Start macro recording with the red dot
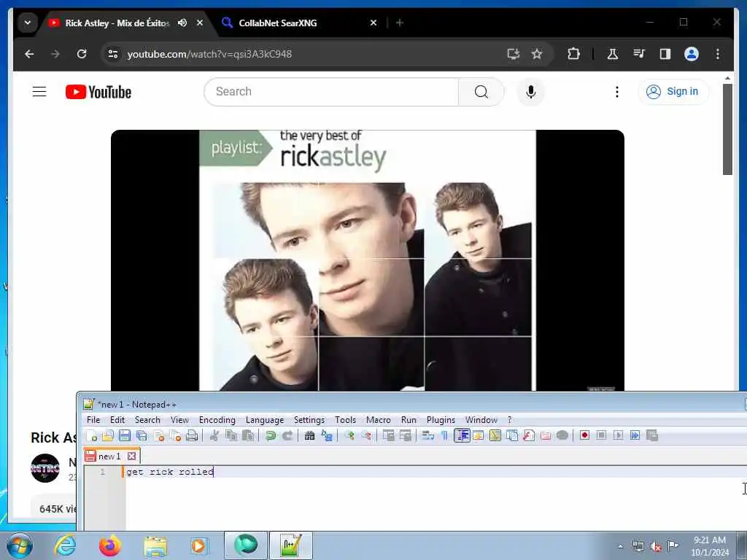 [584, 435]
